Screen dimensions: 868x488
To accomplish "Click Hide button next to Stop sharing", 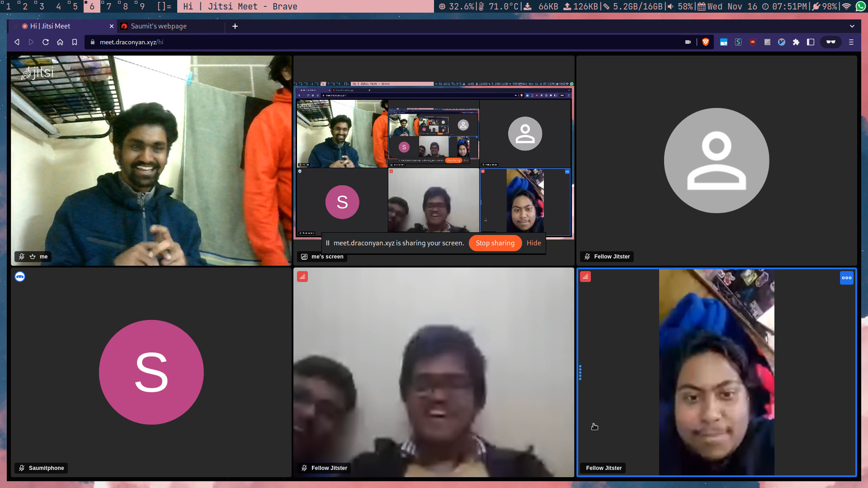I will [x=533, y=243].
